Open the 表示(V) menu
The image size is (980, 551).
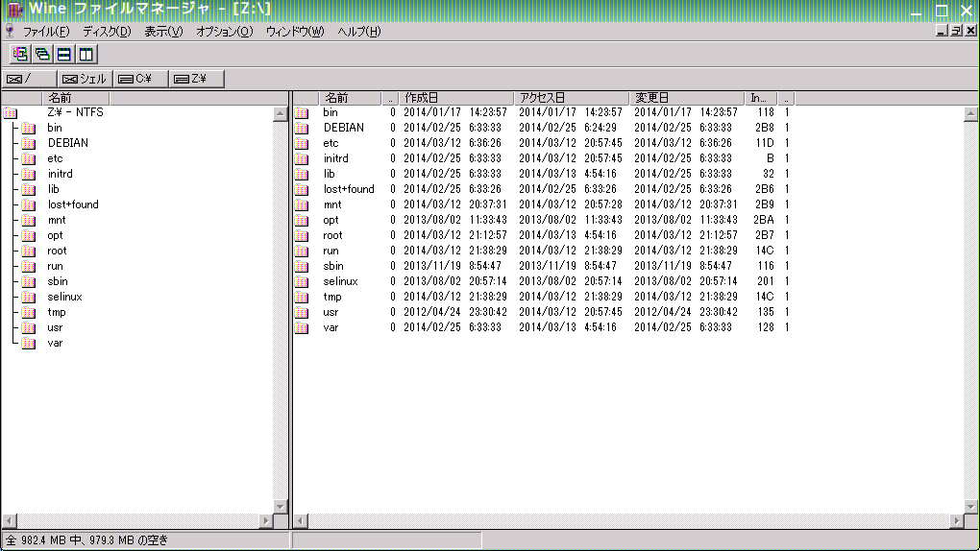(x=163, y=32)
